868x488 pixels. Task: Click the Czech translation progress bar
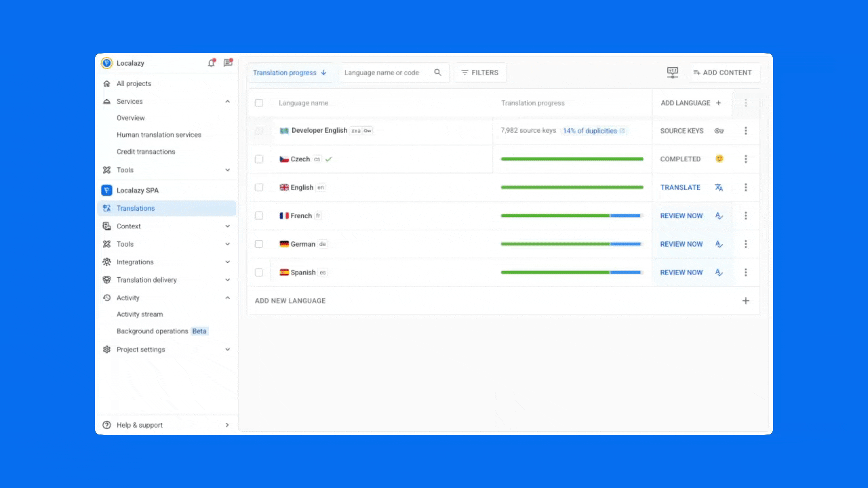(572, 159)
